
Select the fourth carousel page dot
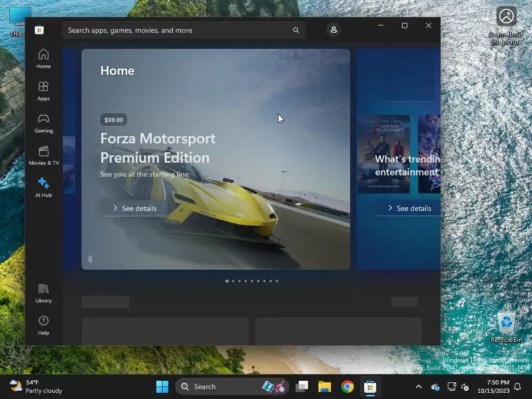pos(246,281)
